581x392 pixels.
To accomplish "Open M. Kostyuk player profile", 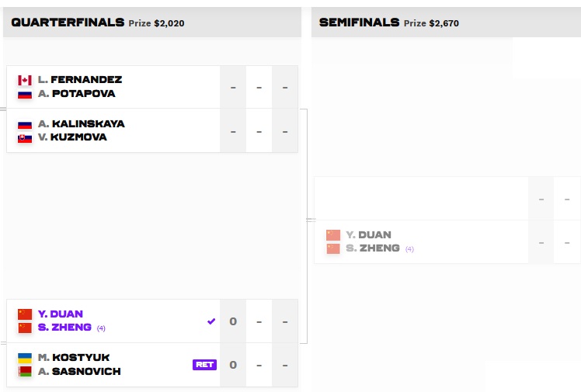I will pyautogui.click(x=74, y=358).
